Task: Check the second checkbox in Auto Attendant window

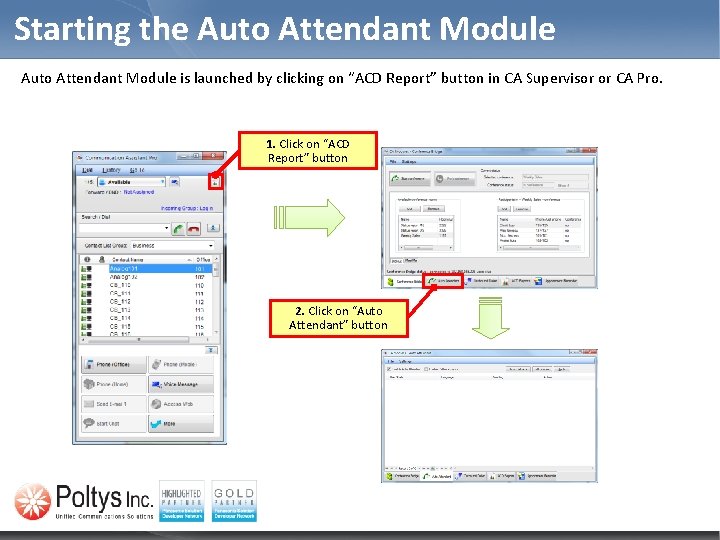Action: coord(426,369)
